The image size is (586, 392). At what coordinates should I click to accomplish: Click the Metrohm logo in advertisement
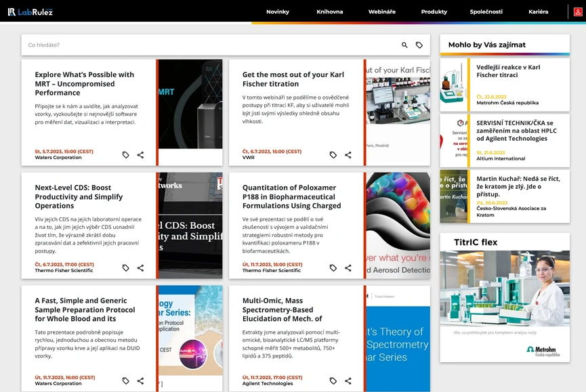point(543,351)
